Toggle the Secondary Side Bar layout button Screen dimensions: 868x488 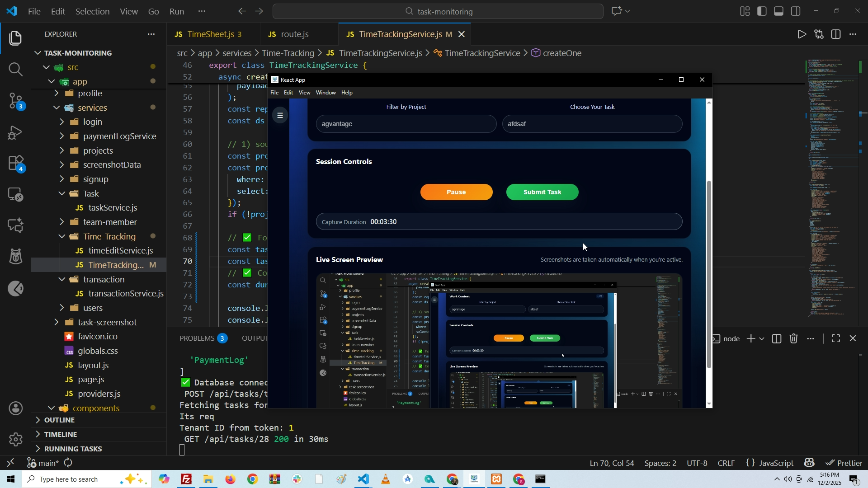796,11
